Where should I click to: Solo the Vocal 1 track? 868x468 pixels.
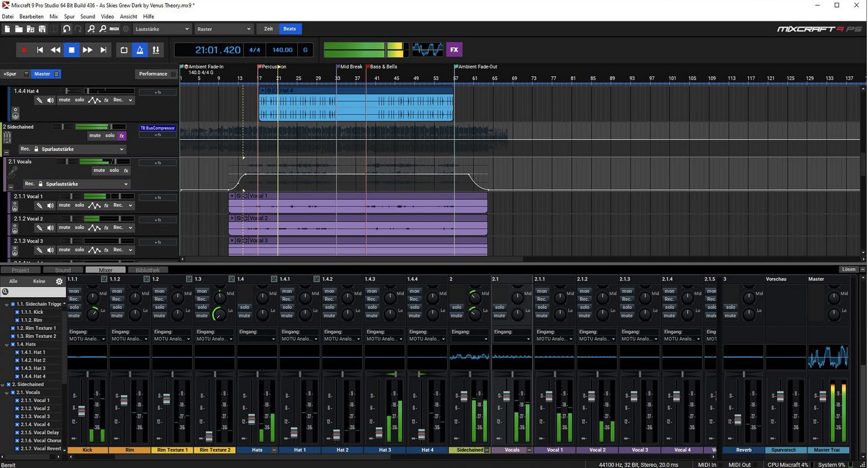click(79, 205)
